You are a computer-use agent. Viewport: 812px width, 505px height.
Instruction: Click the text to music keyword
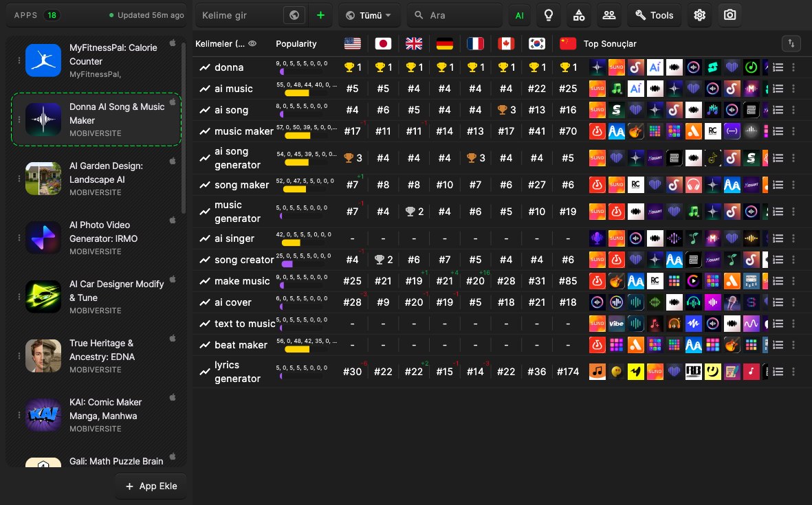tap(245, 324)
